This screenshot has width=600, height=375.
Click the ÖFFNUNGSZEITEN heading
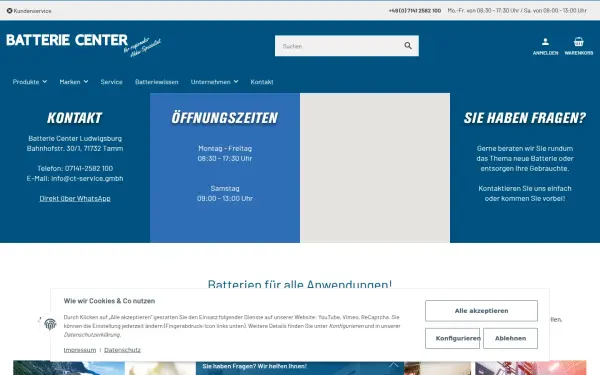point(225,118)
